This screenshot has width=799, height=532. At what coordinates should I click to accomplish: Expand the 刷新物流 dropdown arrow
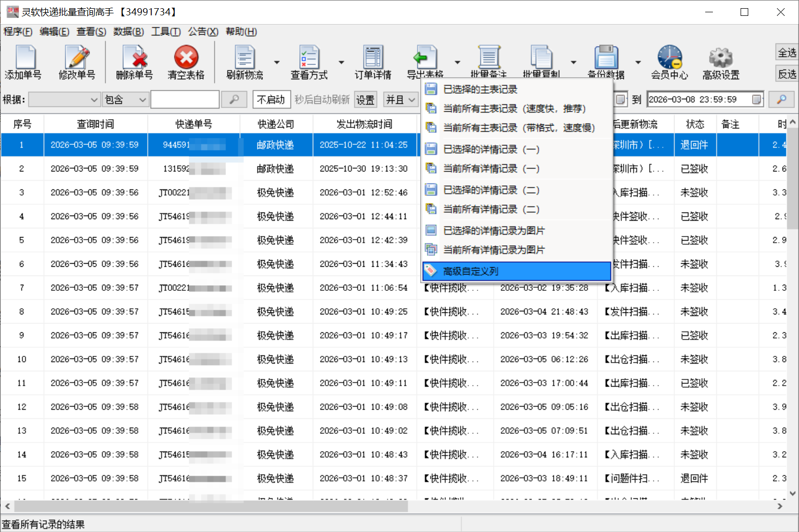click(x=277, y=62)
